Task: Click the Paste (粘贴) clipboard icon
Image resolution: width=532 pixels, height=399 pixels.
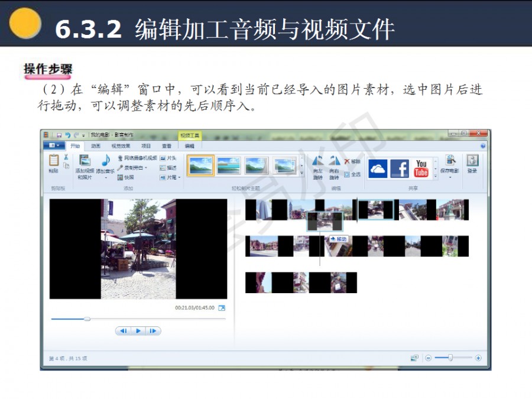Action: click(x=54, y=161)
